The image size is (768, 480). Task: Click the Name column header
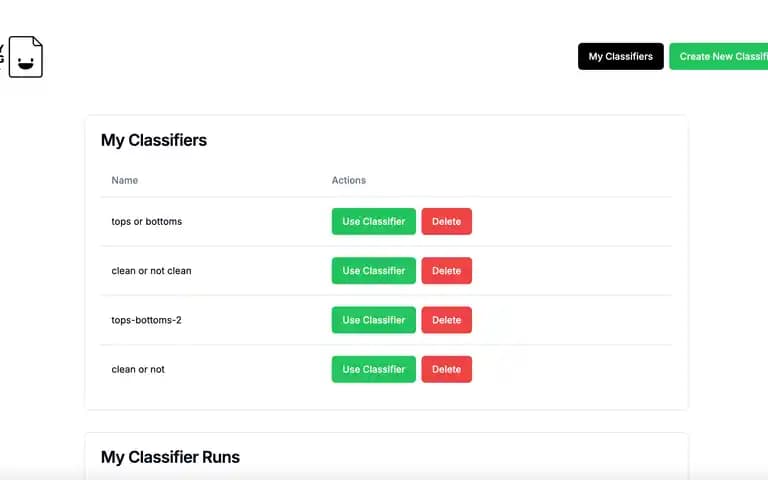point(124,180)
